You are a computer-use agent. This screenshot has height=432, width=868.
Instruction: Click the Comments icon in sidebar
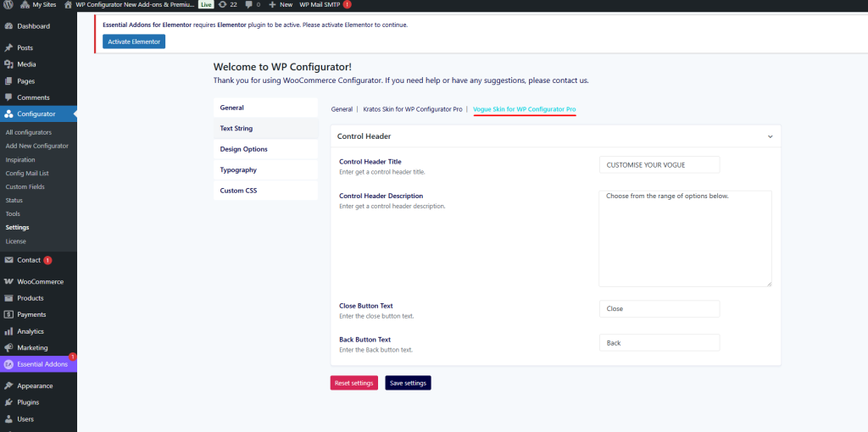coord(8,97)
